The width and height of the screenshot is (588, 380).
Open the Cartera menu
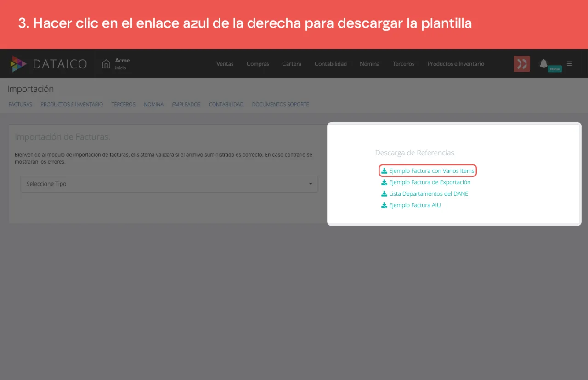pyautogui.click(x=292, y=64)
